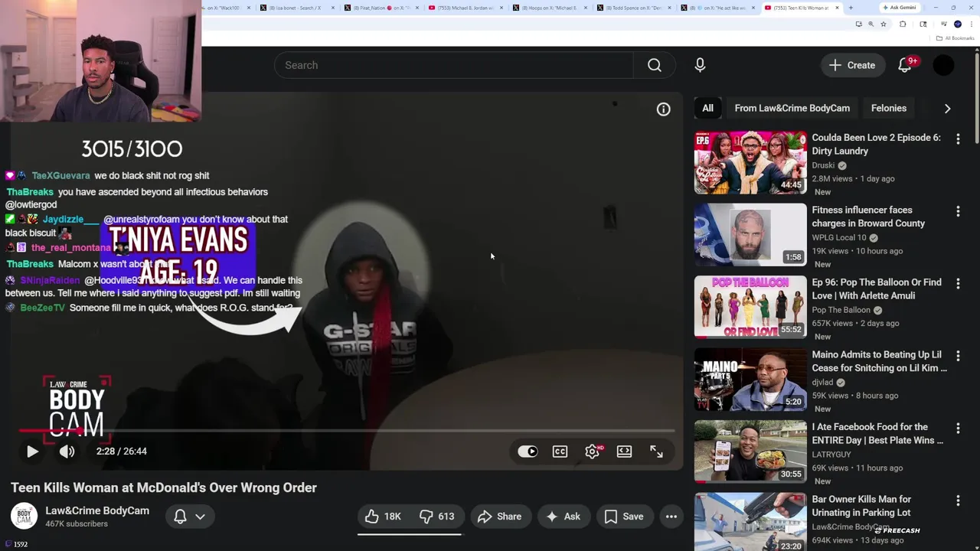
Task: Open the notifications bell with 9+ badge
Action: [x=905, y=65]
